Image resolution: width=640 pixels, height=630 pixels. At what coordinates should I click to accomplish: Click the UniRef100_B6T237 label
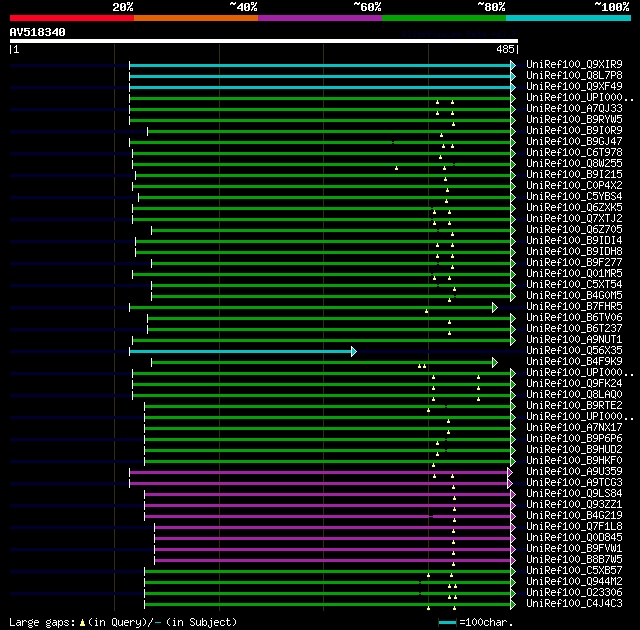[x=574, y=329]
